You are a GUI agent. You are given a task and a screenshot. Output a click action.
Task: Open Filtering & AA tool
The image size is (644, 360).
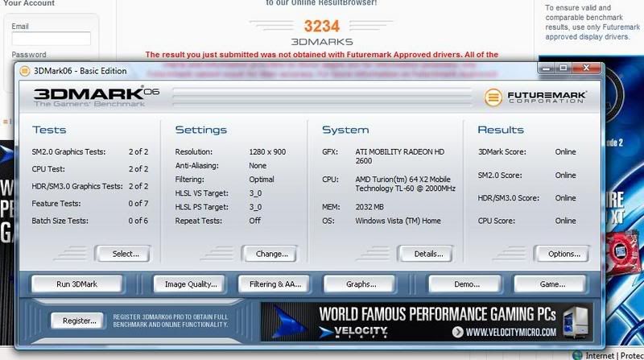tap(274, 284)
